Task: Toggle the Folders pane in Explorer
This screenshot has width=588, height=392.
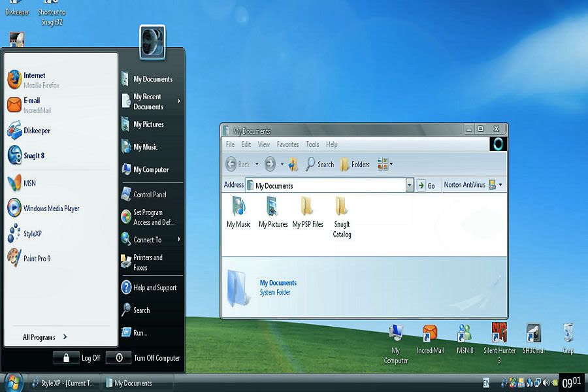Action: tap(355, 164)
